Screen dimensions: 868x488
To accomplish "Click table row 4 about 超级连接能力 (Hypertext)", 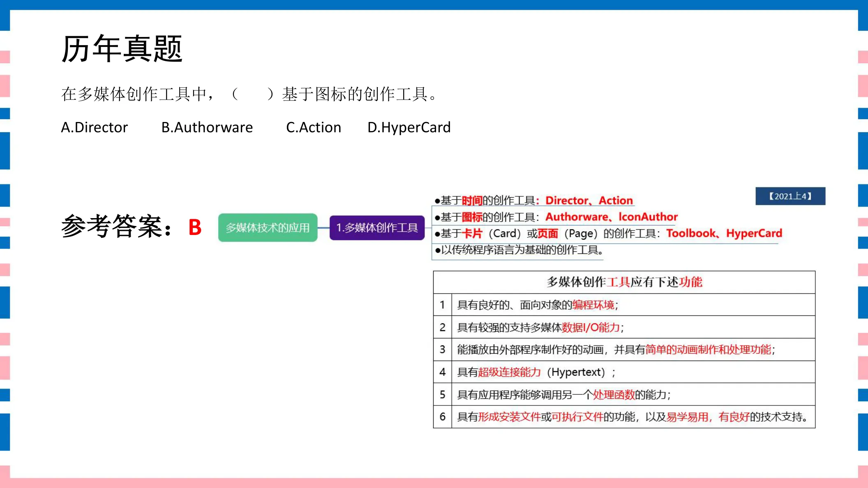I will [624, 372].
